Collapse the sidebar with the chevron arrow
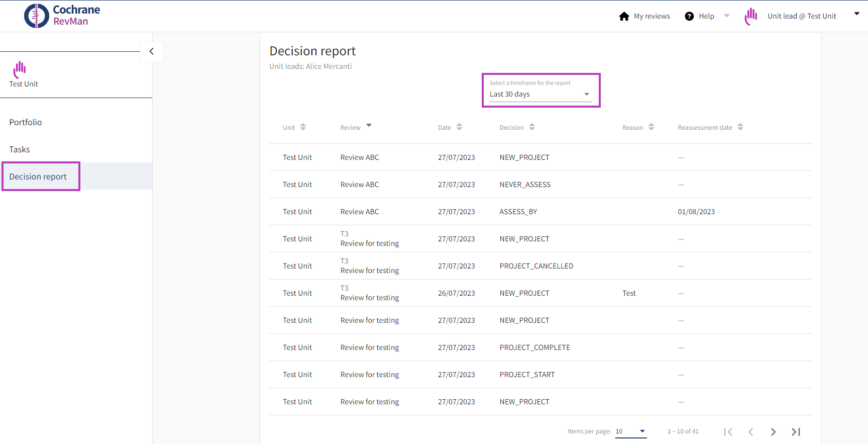868x444 pixels. [x=152, y=51]
